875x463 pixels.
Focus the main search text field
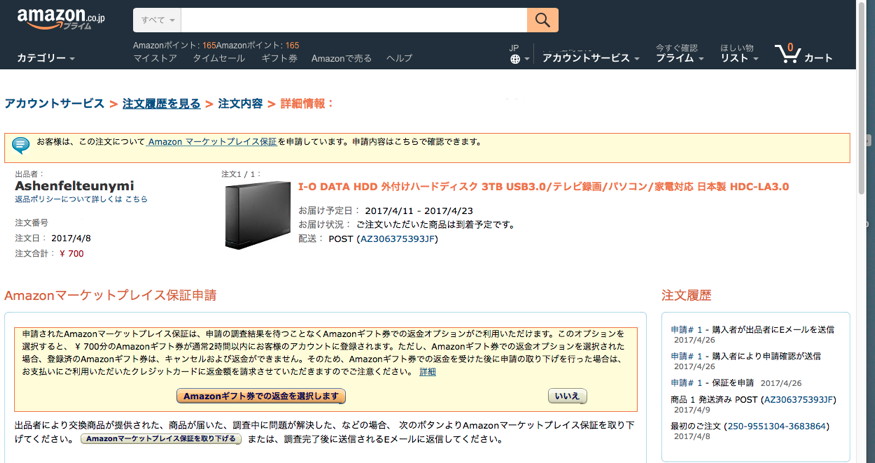354,20
